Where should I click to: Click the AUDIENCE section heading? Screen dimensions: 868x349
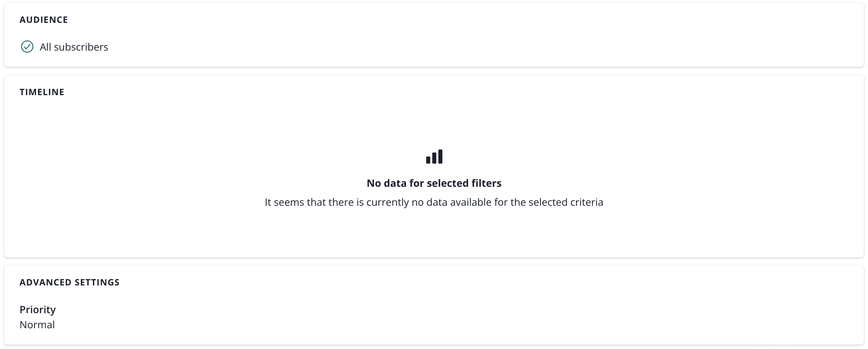pos(44,20)
